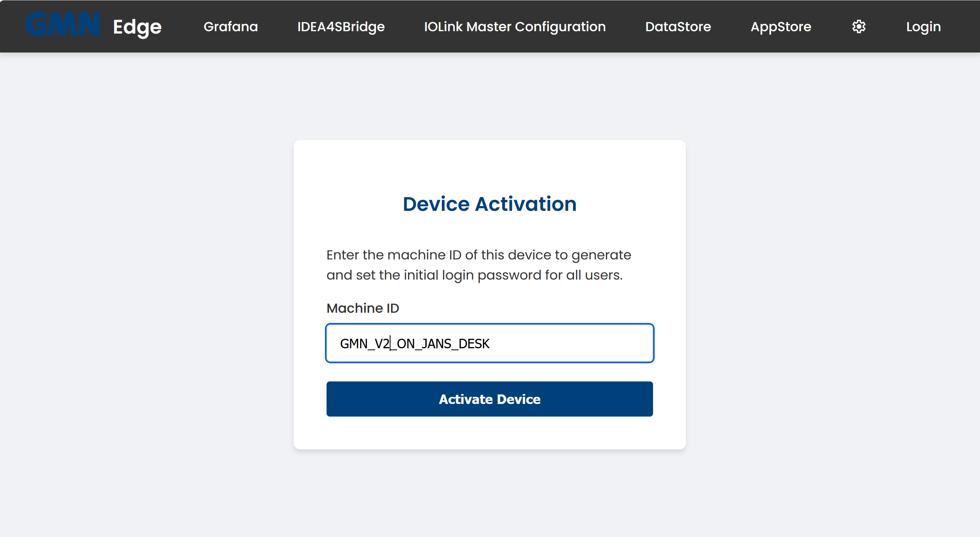Open IOLink Master Configuration
This screenshot has height=537, width=980.
click(x=514, y=26)
